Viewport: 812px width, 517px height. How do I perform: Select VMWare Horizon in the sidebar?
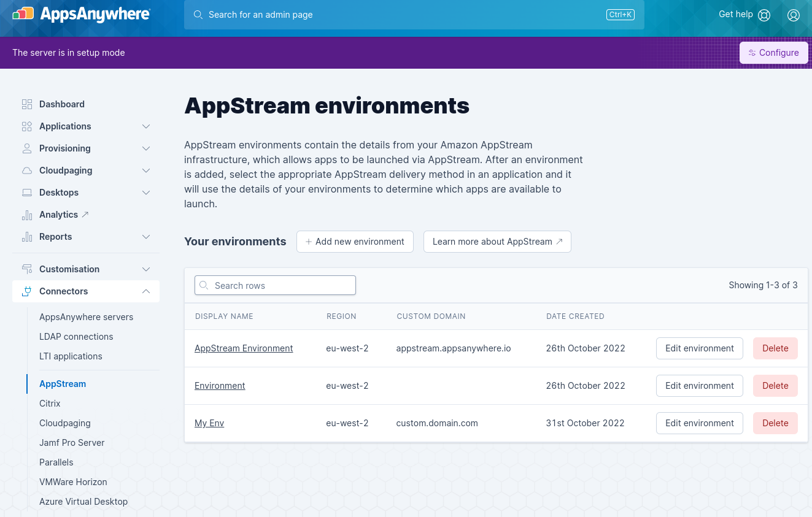tap(73, 482)
